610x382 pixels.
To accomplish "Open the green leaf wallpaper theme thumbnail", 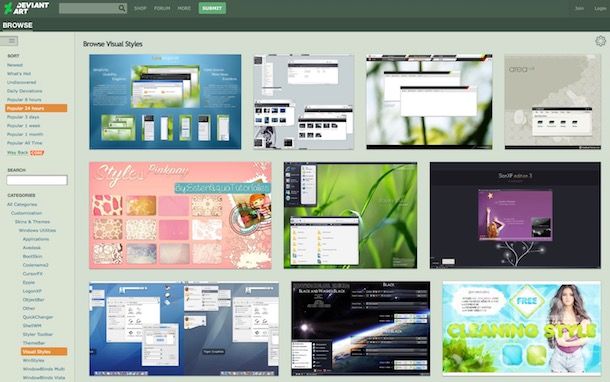I will click(x=429, y=102).
